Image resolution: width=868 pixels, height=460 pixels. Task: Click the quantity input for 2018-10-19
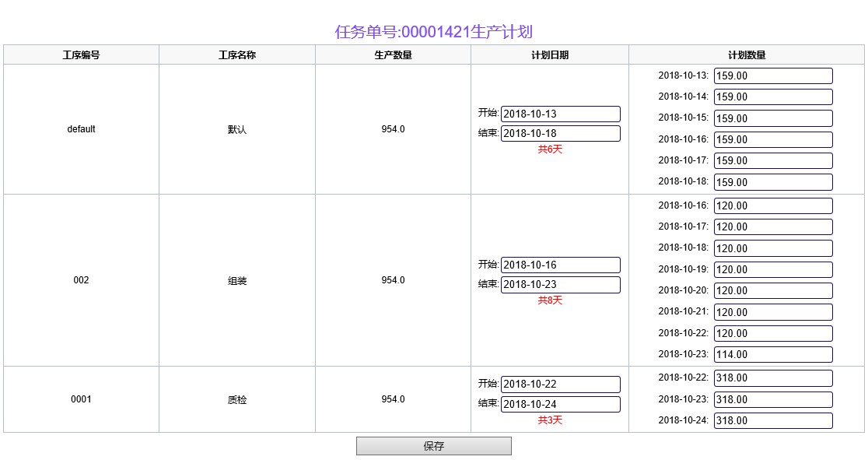point(772,269)
